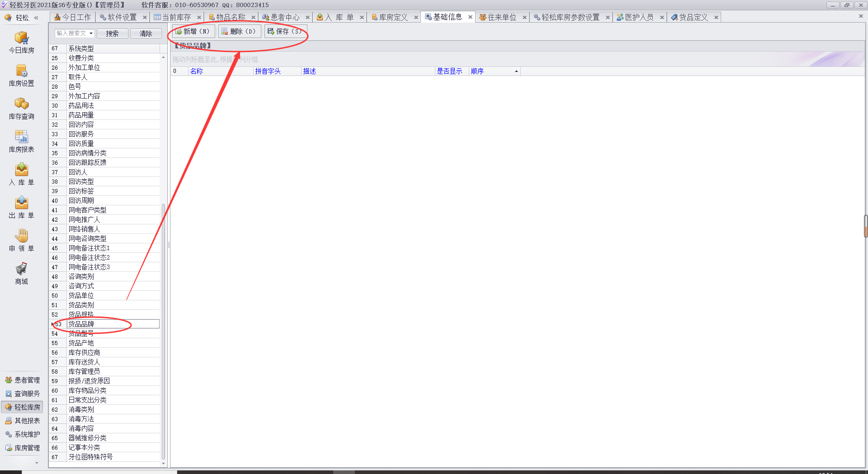This screenshot has height=474, width=868.
Task: Select 系统维护 module in sidebar
Action: pos(22,434)
